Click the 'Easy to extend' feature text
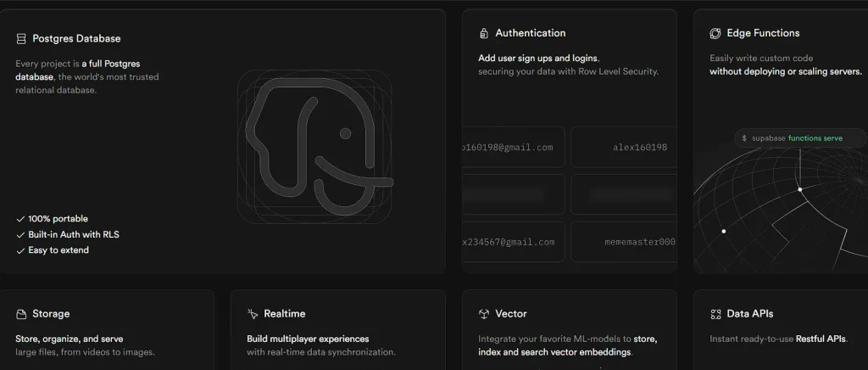This screenshot has height=370, width=868. [58, 250]
